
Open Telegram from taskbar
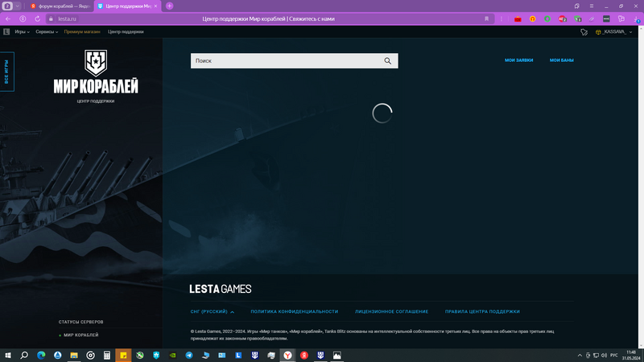(189, 356)
